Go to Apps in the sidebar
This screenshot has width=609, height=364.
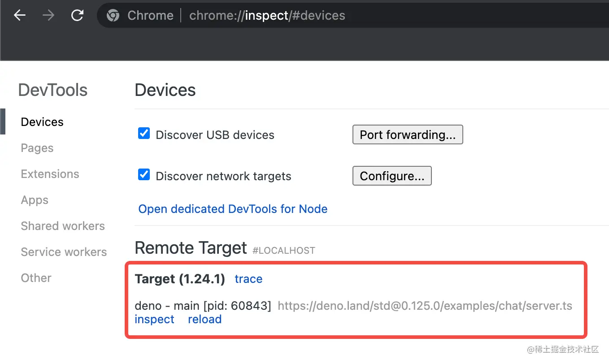(35, 200)
